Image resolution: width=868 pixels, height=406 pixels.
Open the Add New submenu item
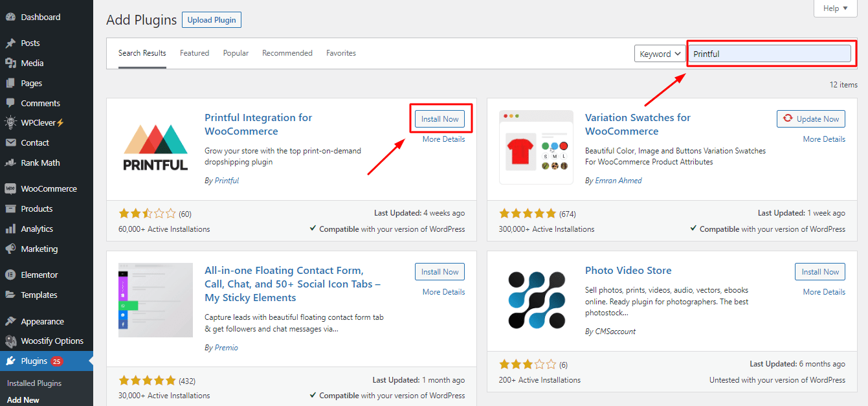[x=23, y=400]
